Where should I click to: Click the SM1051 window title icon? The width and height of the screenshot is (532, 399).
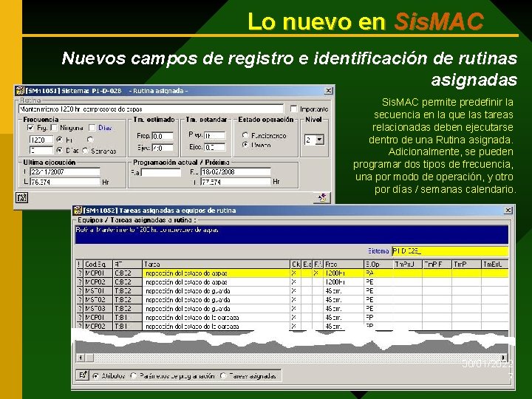click(20, 91)
